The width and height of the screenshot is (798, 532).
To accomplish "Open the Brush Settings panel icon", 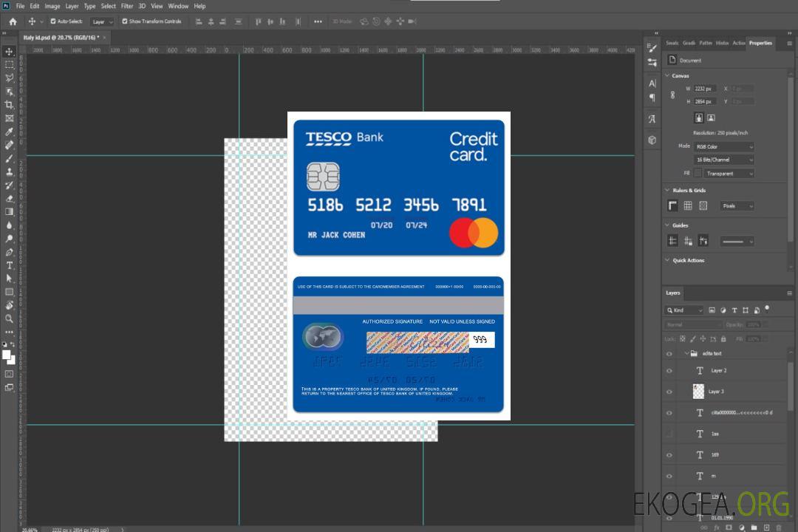I will coord(652,48).
